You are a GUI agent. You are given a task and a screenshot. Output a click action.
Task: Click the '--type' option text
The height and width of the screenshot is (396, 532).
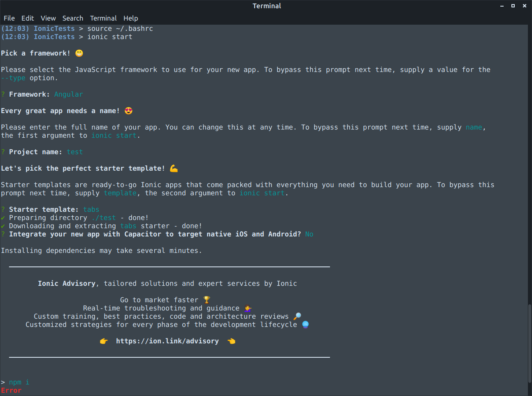(x=13, y=78)
